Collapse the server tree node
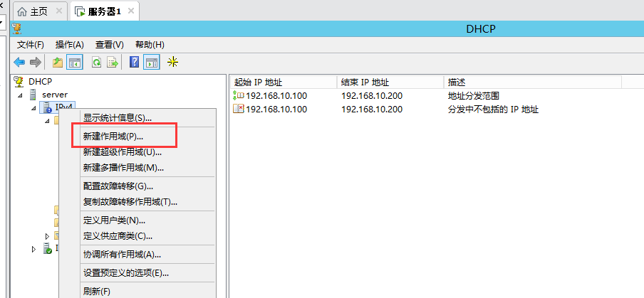 click(20, 95)
